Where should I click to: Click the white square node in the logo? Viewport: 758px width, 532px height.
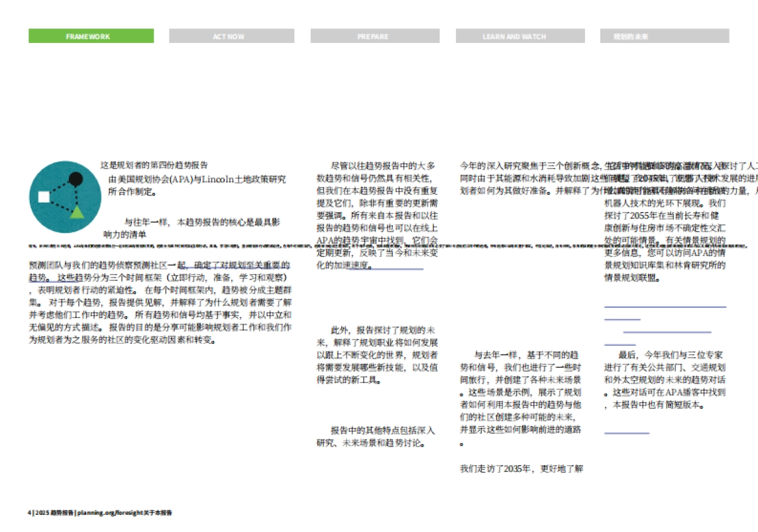44,196
